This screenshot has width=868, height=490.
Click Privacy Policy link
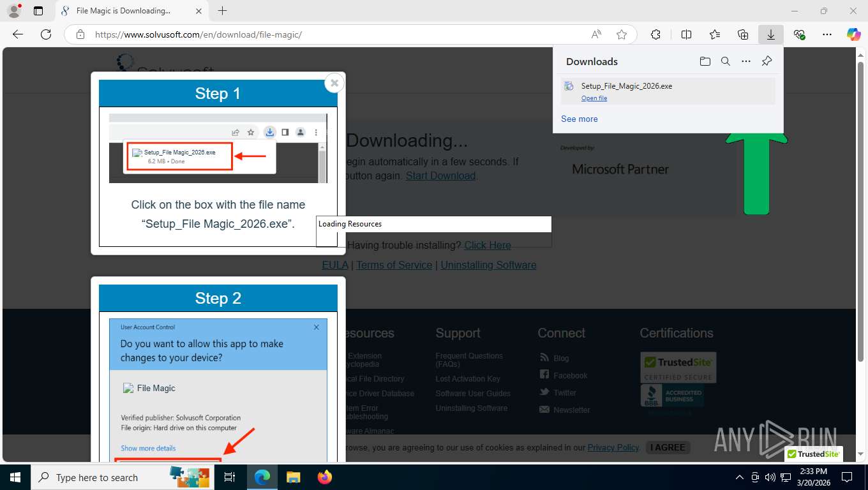coord(613,447)
